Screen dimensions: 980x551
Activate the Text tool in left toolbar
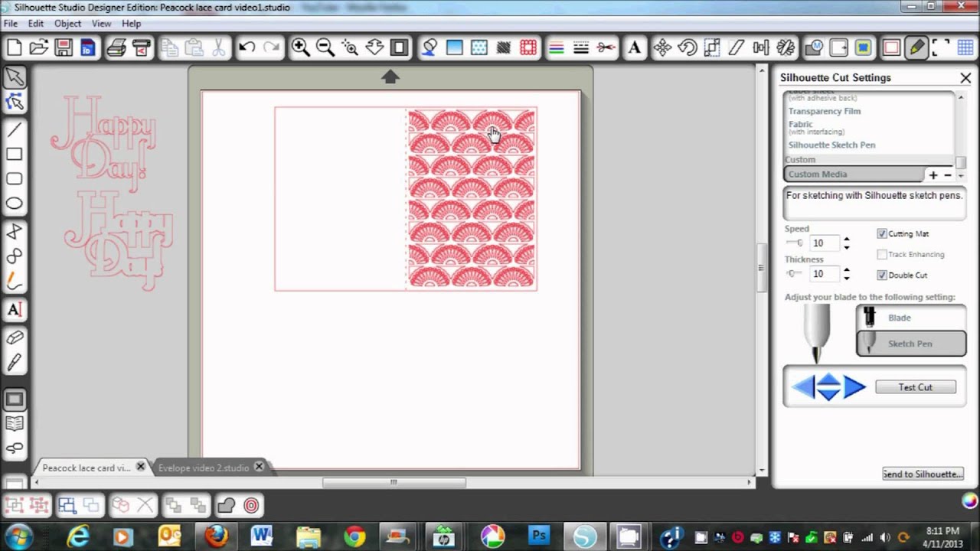pos(15,309)
